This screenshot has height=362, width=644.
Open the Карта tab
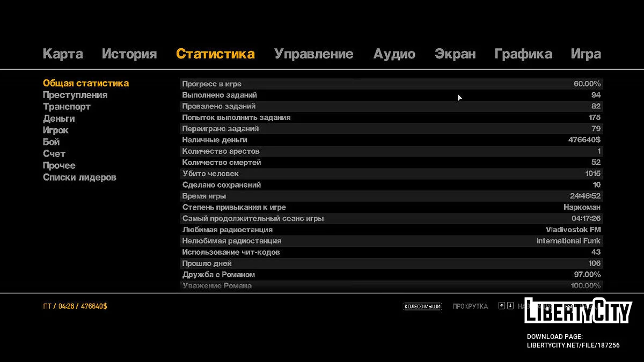(63, 54)
